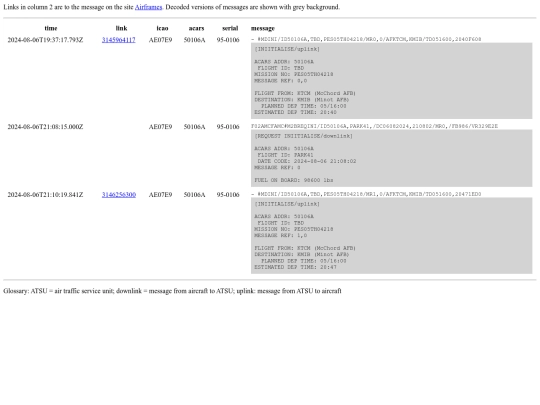The image size is (540, 405).
Task: Select timestamp 2024-08-06T19:37:17.793Z
Action: (45, 40)
